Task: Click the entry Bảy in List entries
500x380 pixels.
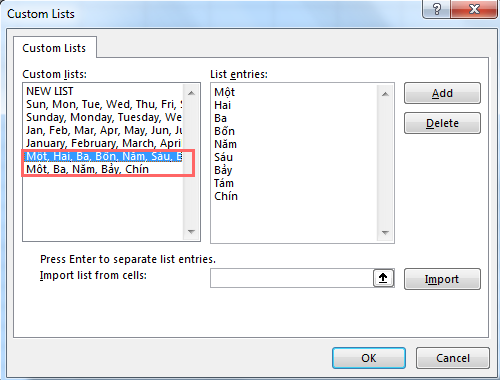Action: click(223, 170)
